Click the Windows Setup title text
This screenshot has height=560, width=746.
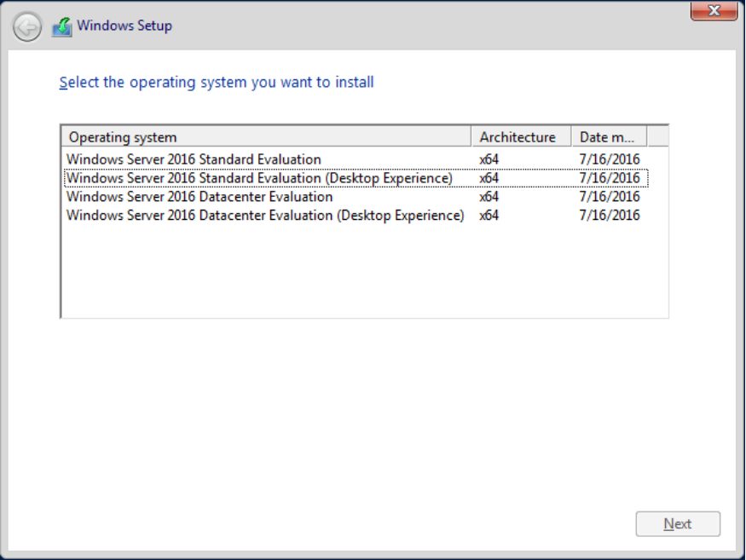(x=124, y=26)
